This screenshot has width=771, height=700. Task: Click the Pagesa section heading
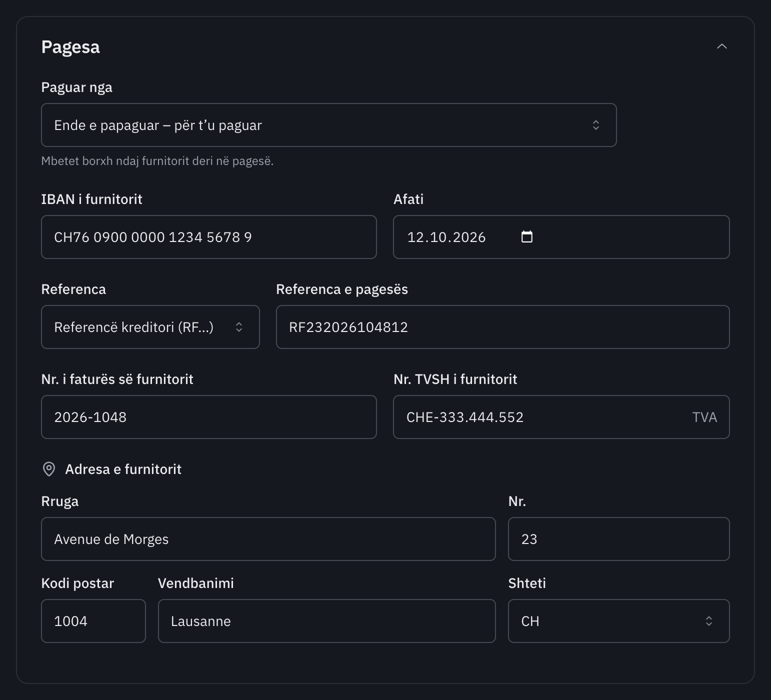point(70,47)
